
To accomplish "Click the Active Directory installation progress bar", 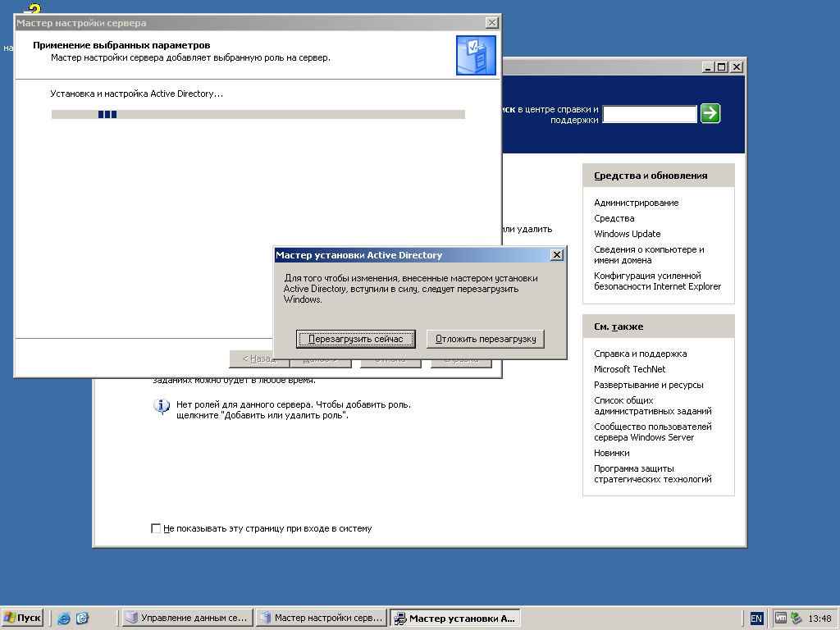I will 258,114.
